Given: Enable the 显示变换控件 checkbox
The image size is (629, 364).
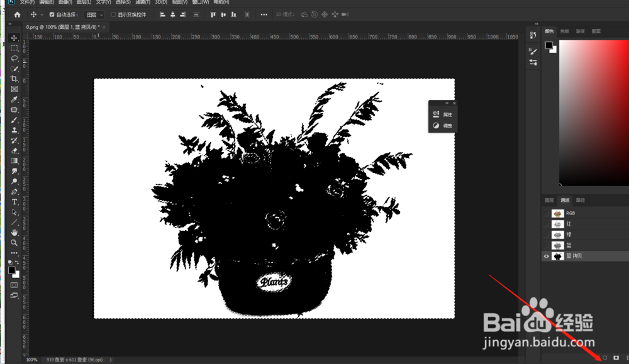Looking at the screenshot, I should click(x=113, y=15).
